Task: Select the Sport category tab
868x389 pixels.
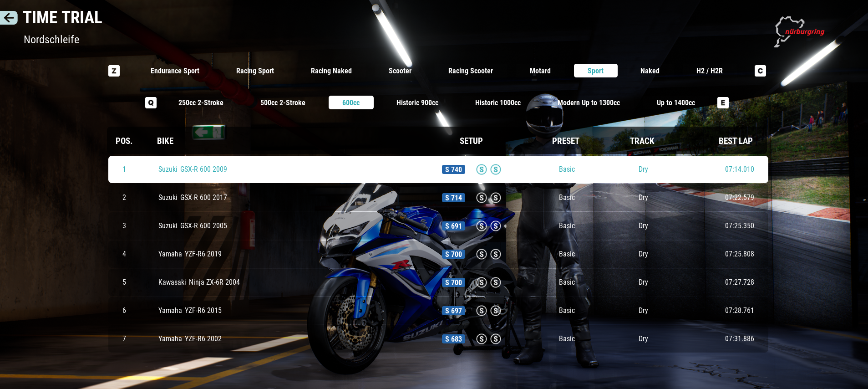Action: pos(595,71)
